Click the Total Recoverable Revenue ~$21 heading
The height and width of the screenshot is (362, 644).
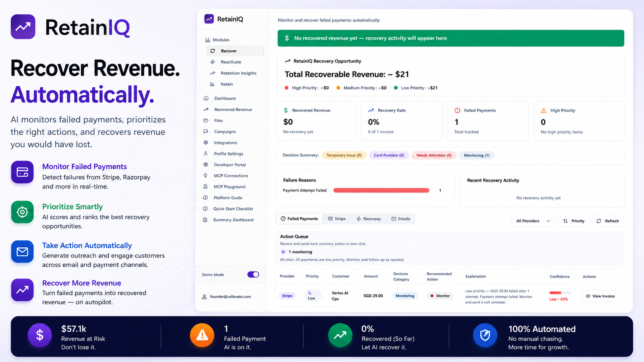coord(347,74)
